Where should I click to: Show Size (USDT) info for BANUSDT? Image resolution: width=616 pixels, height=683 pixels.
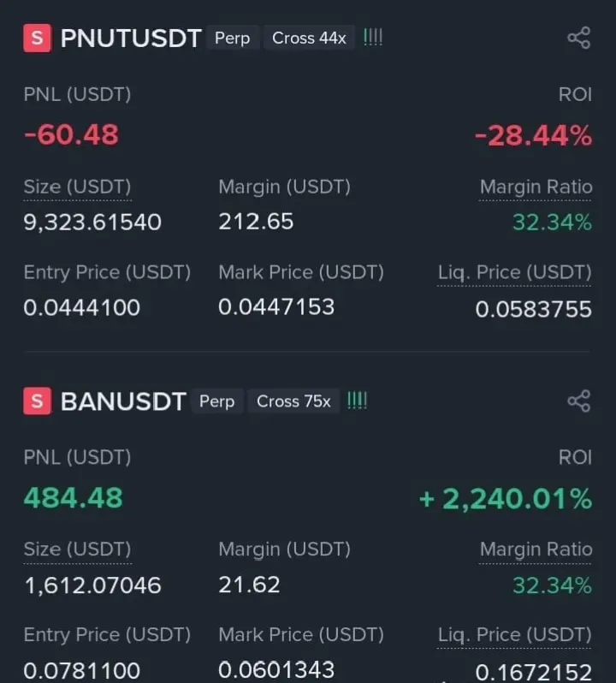click(x=78, y=549)
